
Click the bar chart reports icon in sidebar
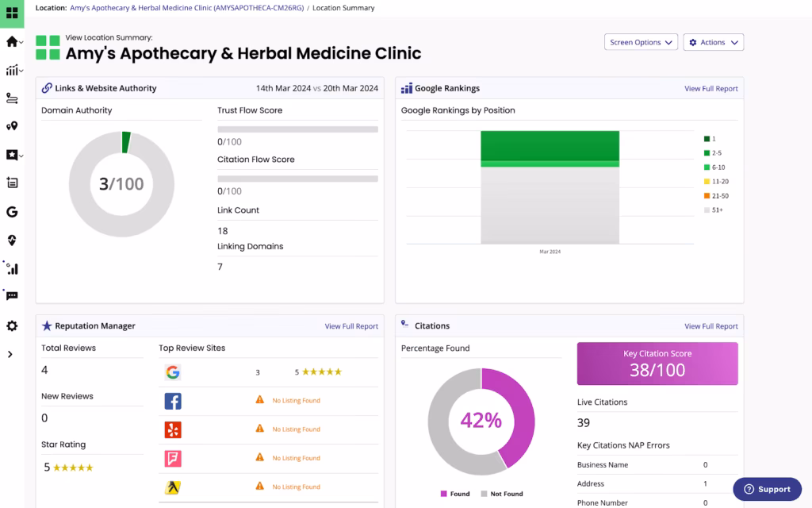coord(12,268)
